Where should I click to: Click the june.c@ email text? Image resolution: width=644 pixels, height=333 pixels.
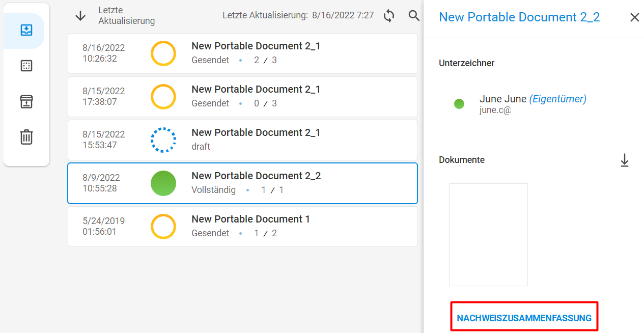[x=495, y=110]
